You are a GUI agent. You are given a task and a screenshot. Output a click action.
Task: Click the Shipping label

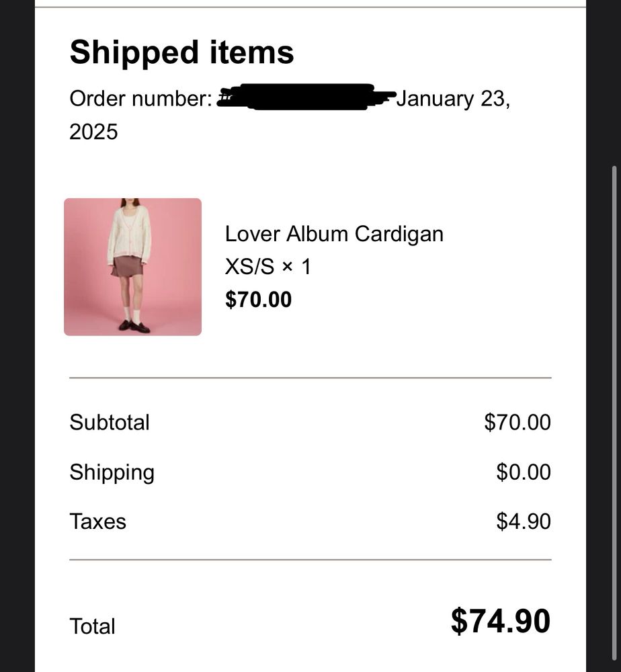tap(112, 472)
